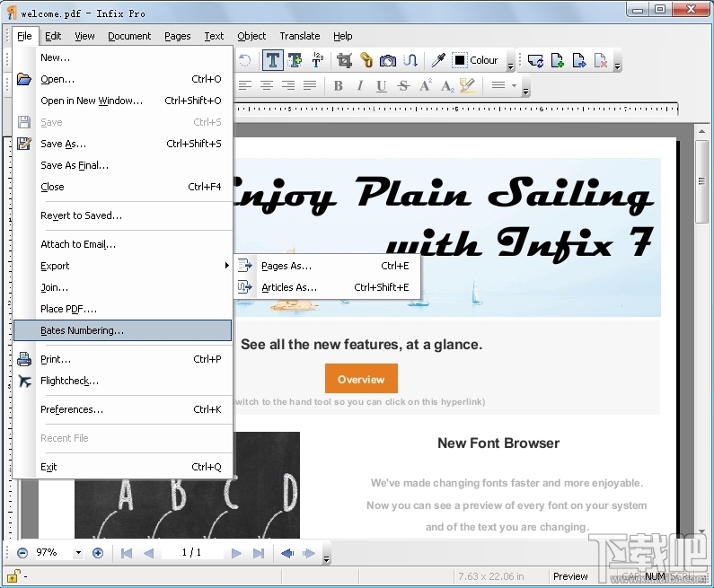
Task: Activate the Crop tool
Action: [x=344, y=60]
